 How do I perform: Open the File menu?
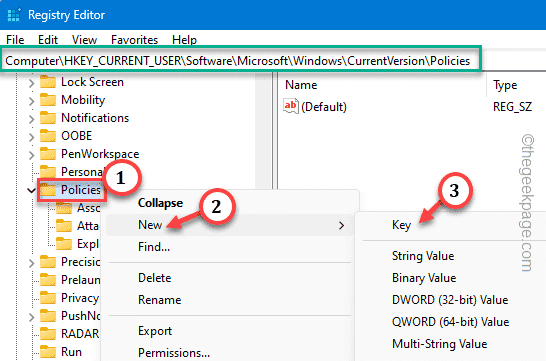15,40
